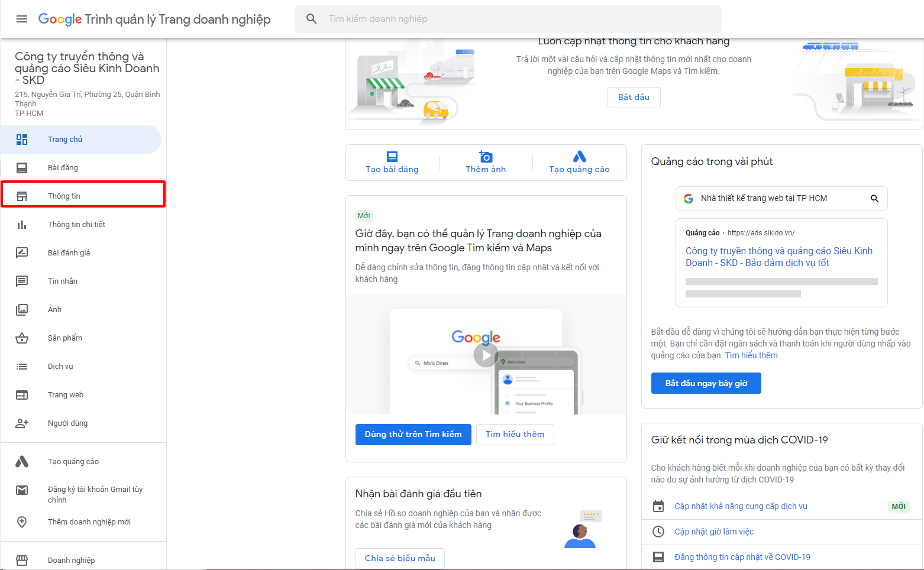The width and height of the screenshot is (924, 570).
Task: Click the Google logo in header
Action: click(x=60, y=19)
